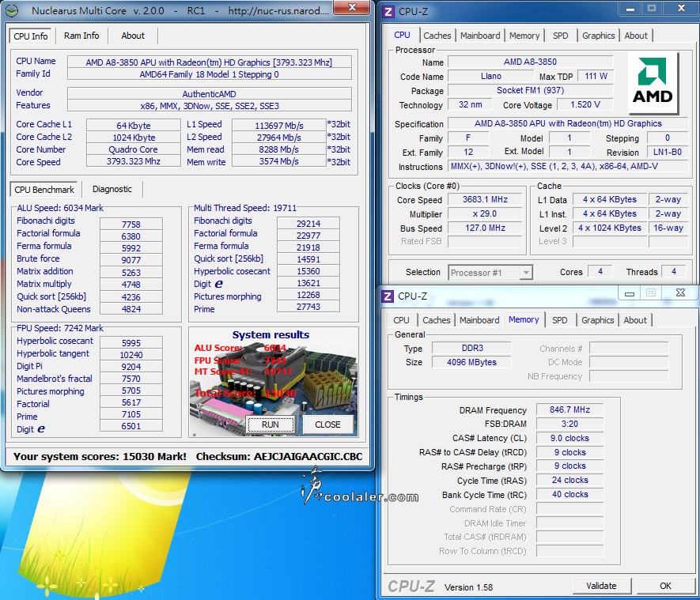Click the "24 clocks" Cycle Time value
The height and width of the screenshot is (600, 700).
tap(569, 480)
